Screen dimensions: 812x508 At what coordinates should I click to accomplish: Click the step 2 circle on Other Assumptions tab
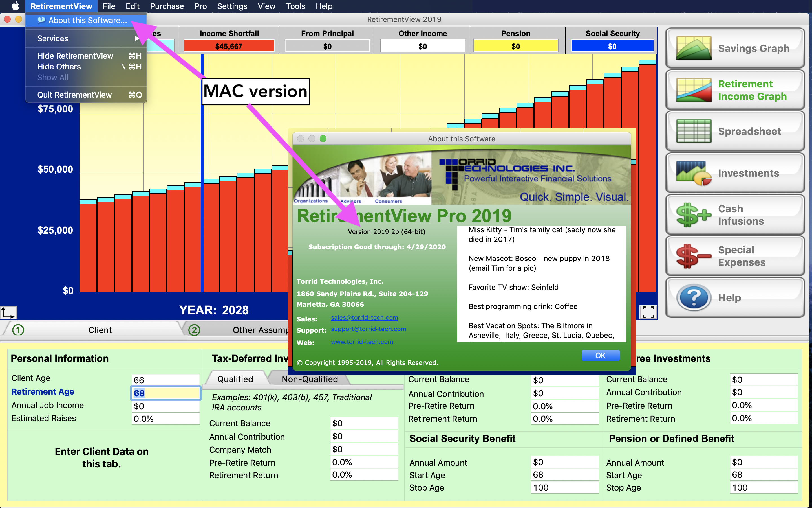(194, 330)
